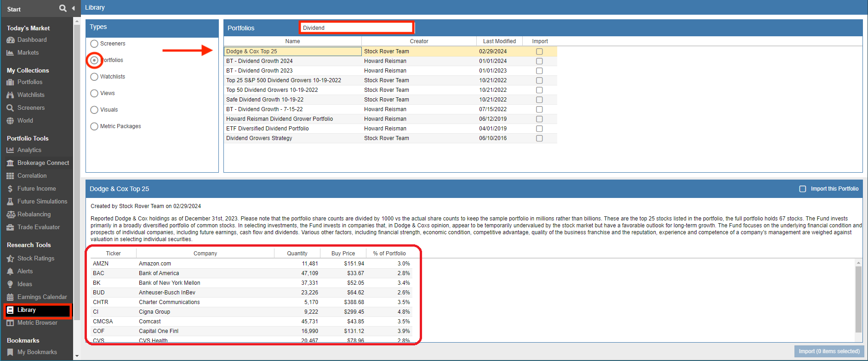The image size is (868, 361).
Task: Check the import box for BT - Dividend Growth 2023
Action: pos(539,71)
